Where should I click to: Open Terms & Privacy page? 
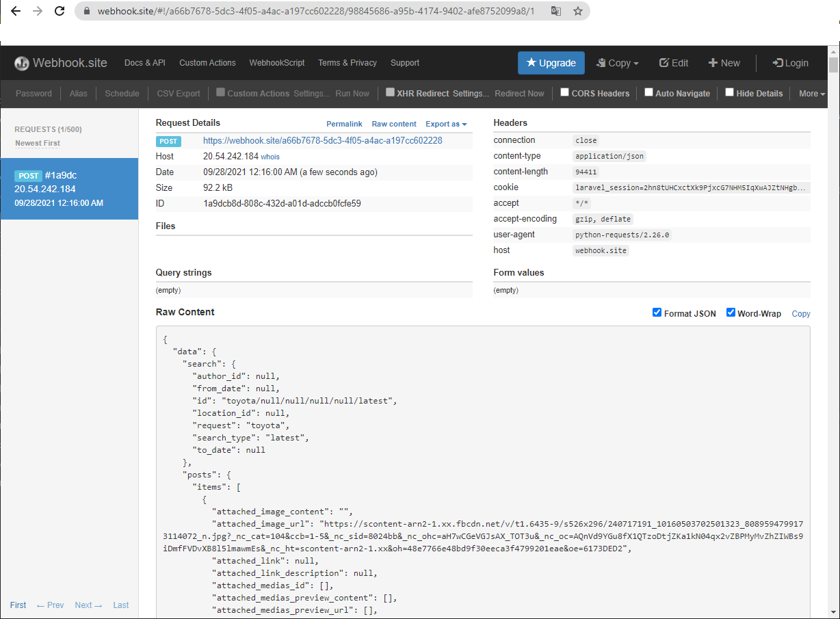click(x=347, y=63)
